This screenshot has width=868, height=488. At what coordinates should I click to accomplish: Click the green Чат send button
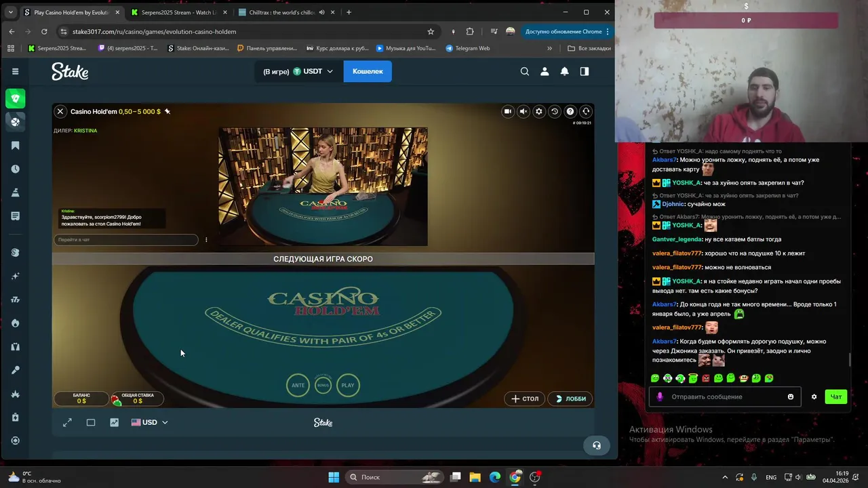tap(836, 396)
